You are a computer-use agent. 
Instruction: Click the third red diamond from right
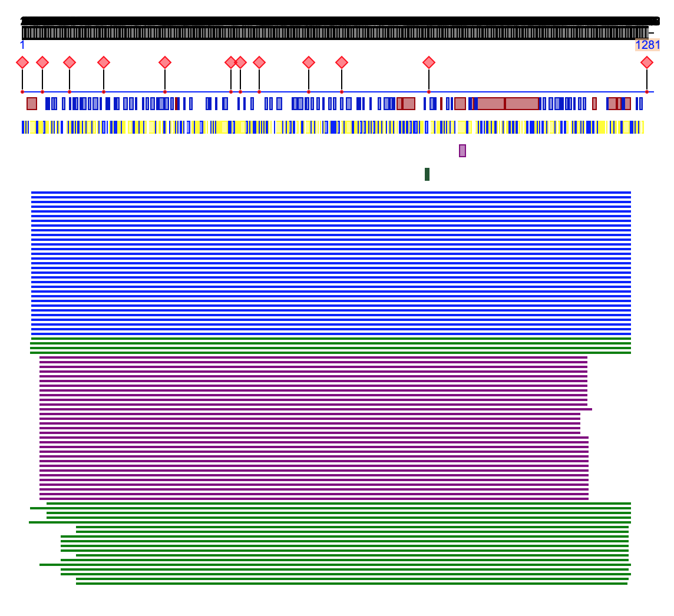point(342,62)
